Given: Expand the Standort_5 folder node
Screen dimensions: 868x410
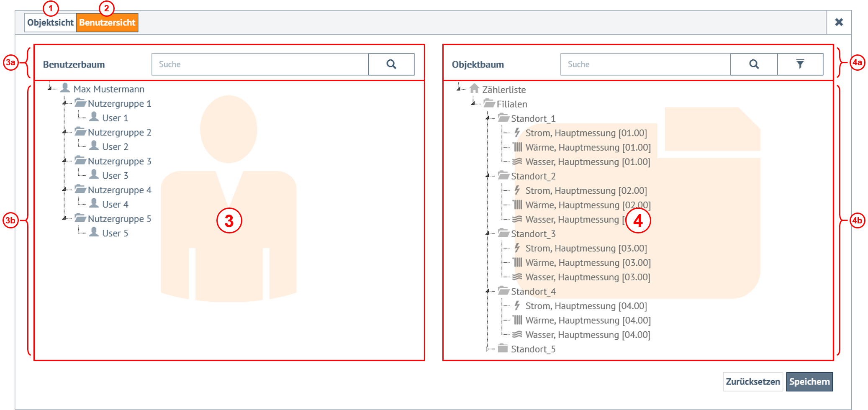Looking at the screenshot, I should 487,349.
